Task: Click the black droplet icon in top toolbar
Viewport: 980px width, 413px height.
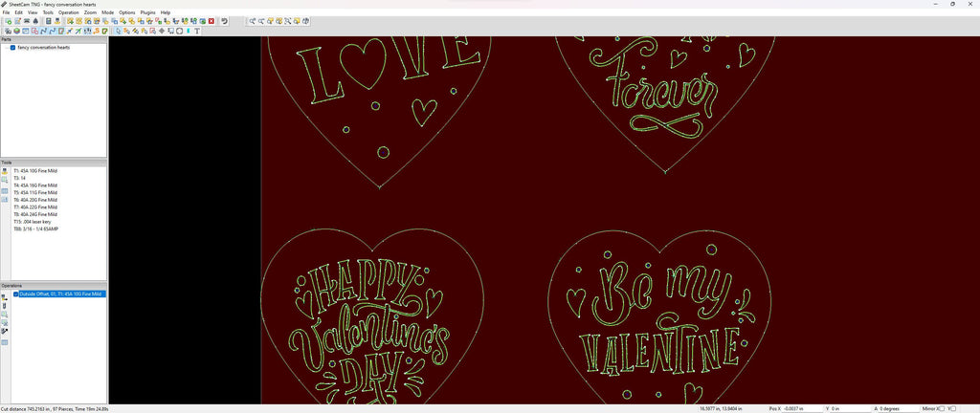Action: click(35, 21)
